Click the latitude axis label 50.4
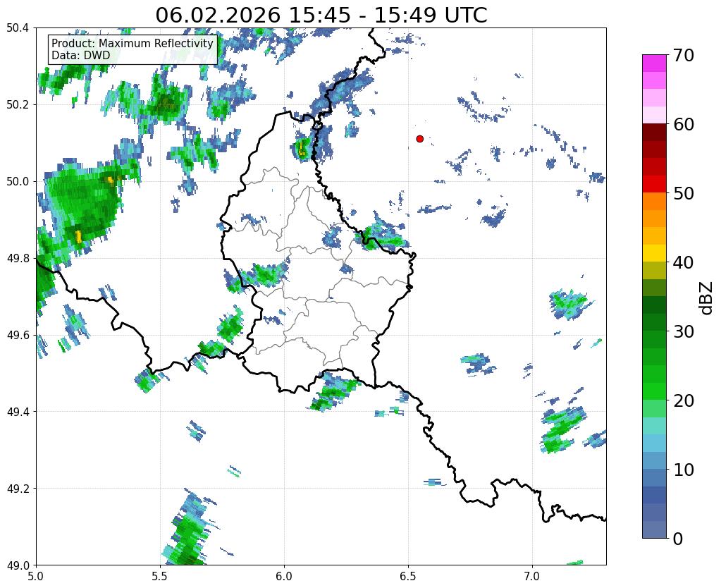This screenshot has height=588, width=721. [18, 28]
